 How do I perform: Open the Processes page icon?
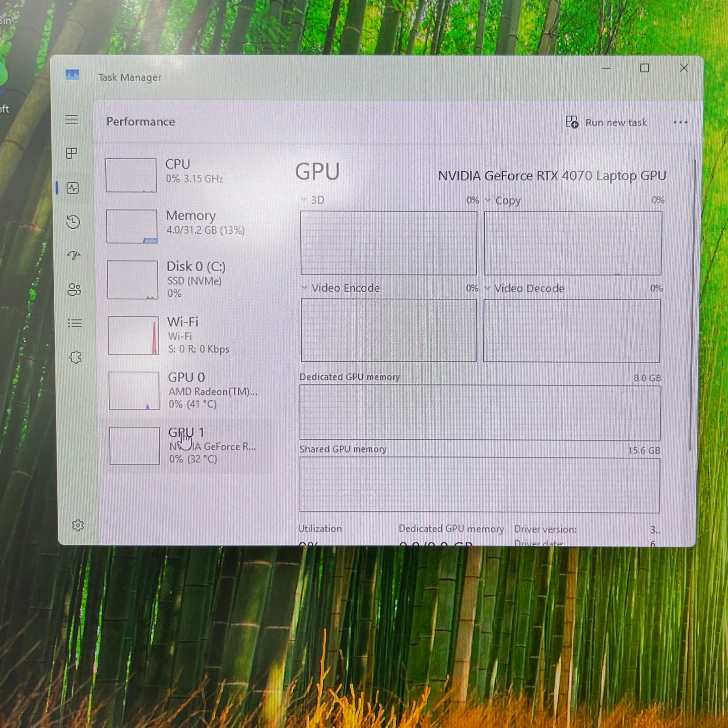(72, 153)
